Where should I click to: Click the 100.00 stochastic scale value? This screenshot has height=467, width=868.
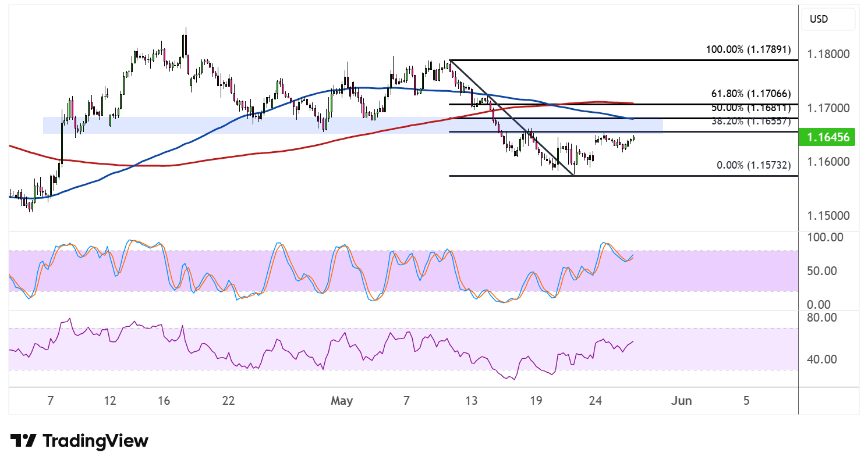825,237
